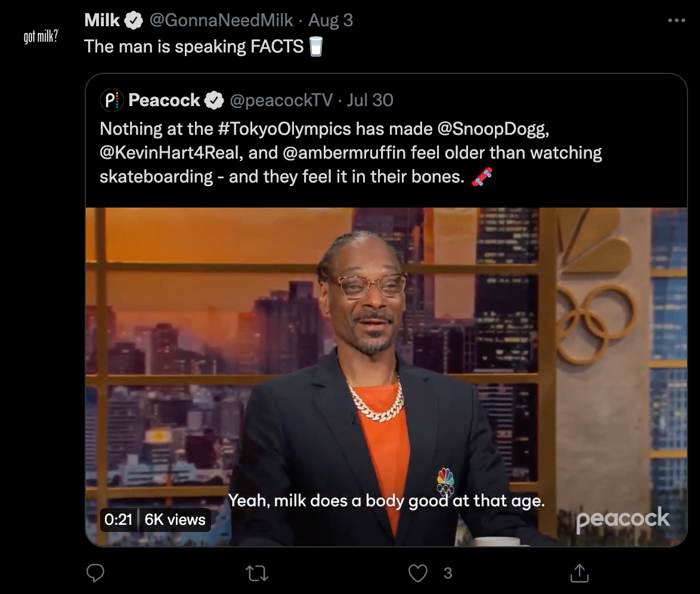Open the three-dot more options menu
The image size is (700, 594).
[x=676, y=20]
